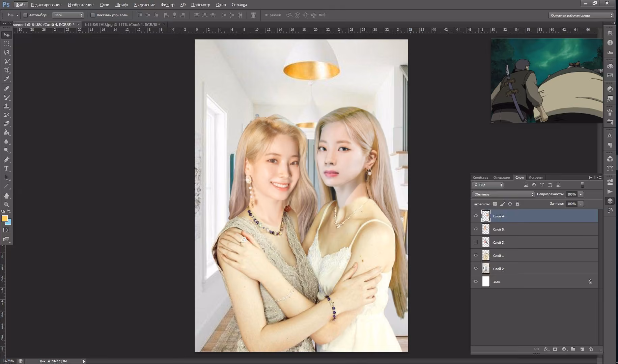Screen dimensions: 618x364
Task: Select the Eraser tool
Action: (6, 124)
